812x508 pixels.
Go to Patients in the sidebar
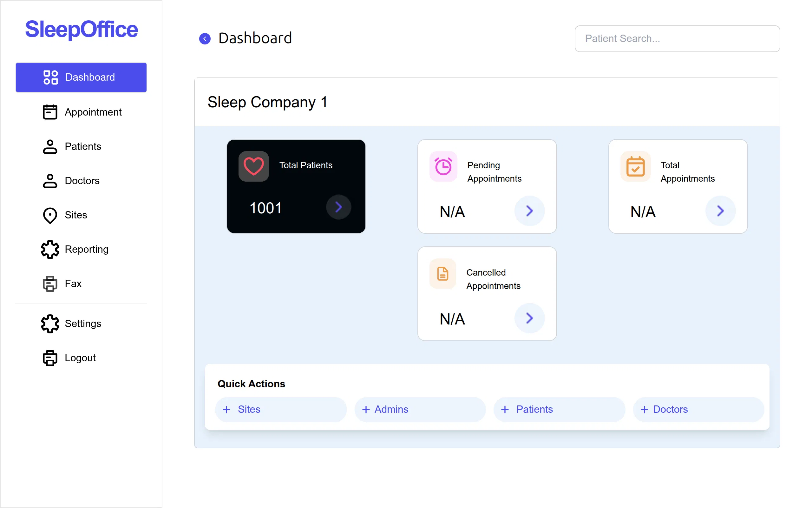tap(81, 146)
